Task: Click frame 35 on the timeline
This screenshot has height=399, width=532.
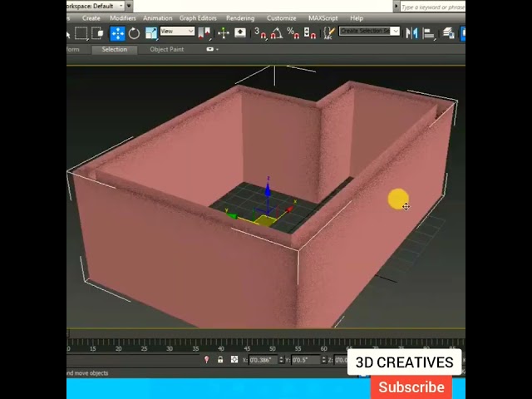Action: point(196,349)
